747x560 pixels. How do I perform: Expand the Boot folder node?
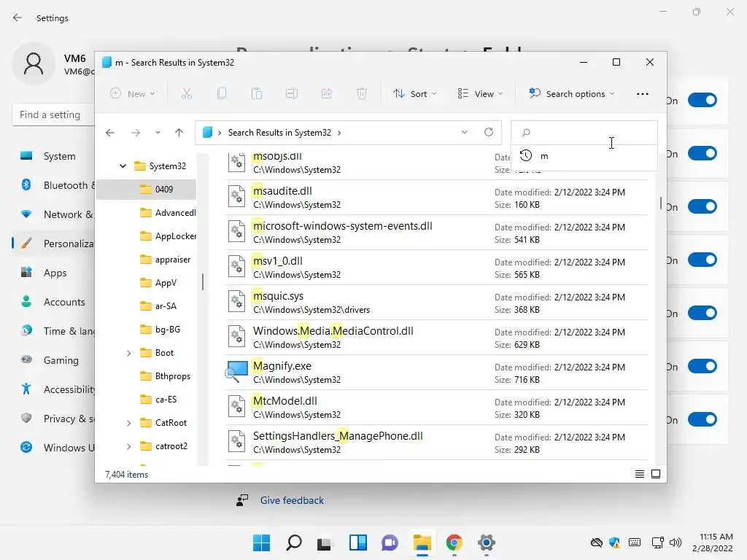point(128,353)
